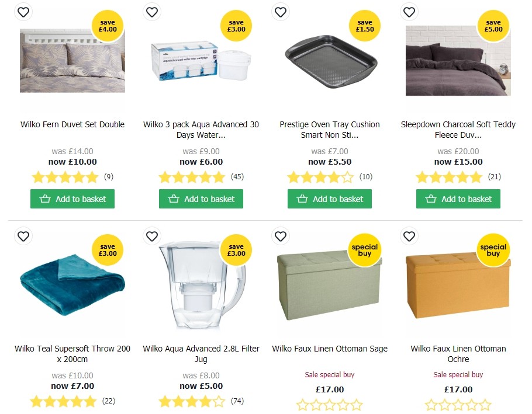Click the Sale special buy text under Ottoman Sage

coord(329,374)
